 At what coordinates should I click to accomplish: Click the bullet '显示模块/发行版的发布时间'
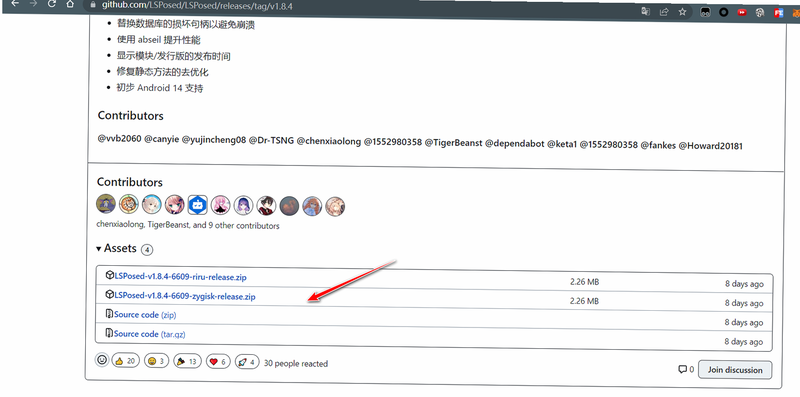(x=174, y=56)
